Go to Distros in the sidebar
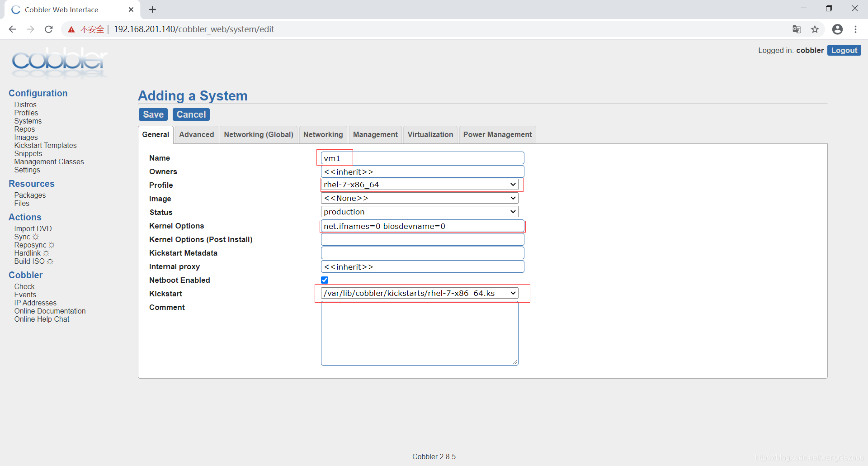 pos(25,105)
